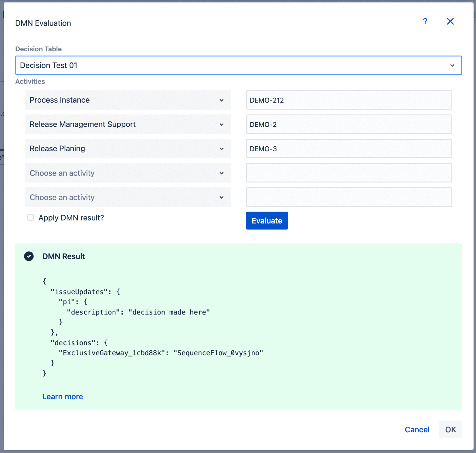This screenshot has width=476, height=453.
Task: Open the Decision Test 01 dropdown
Action: [239, 65]
